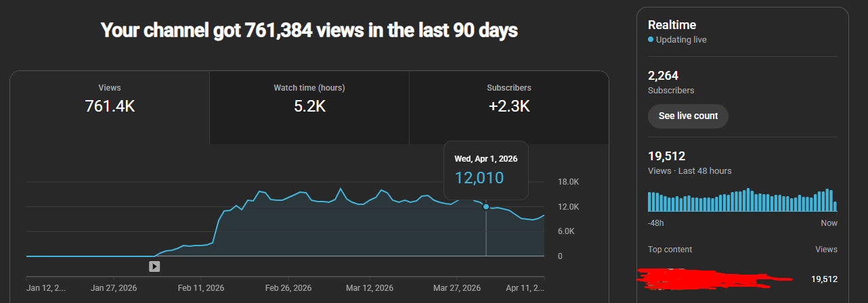Click the Now label under realtime chart
Viewport: 868px width, 303px height.
coord(829,223)
